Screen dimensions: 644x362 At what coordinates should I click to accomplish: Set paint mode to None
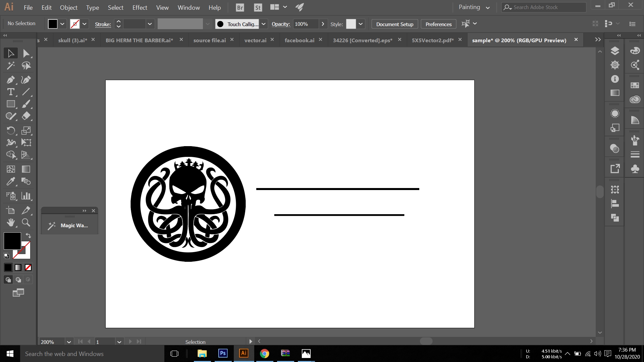28,267
